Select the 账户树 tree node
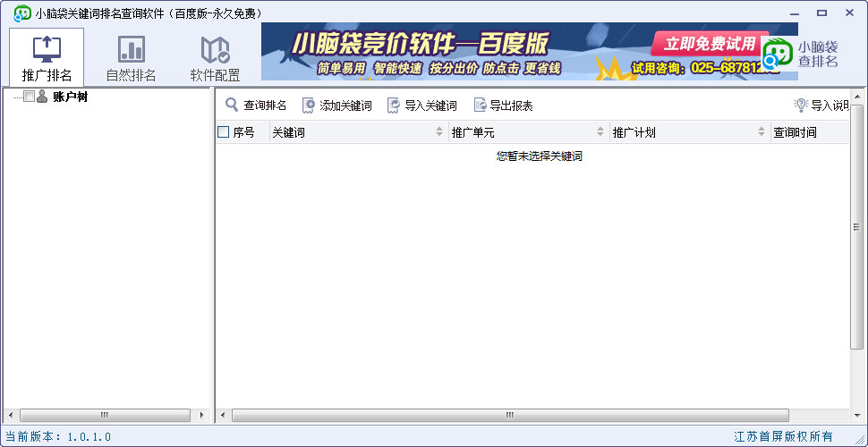 70,97
